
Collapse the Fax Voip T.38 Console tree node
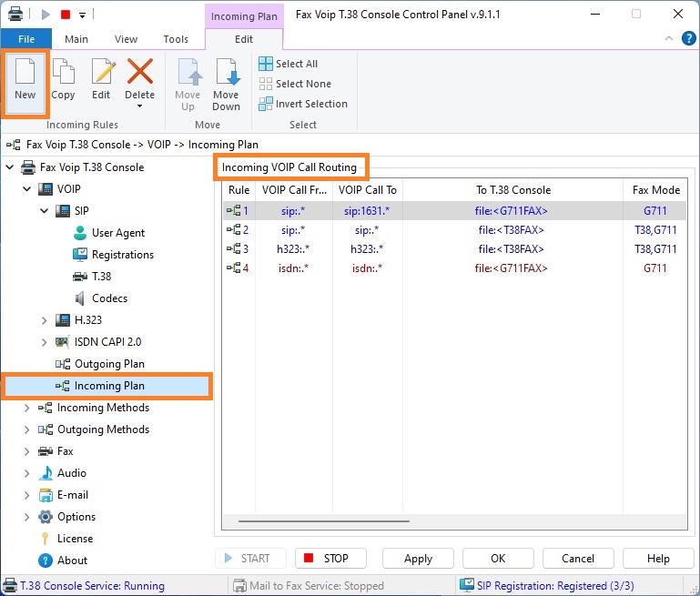pos(10,167)
